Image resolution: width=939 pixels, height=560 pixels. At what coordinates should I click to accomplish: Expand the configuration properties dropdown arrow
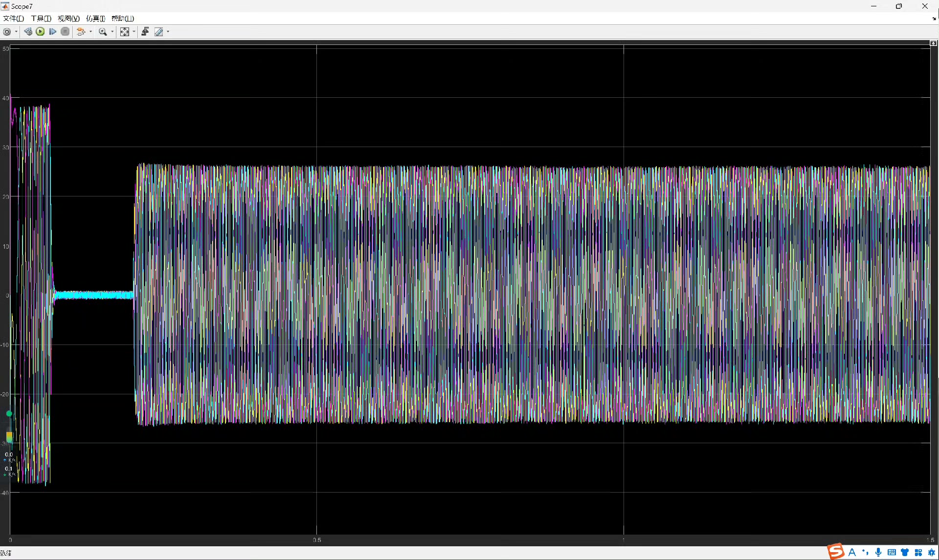17,32
